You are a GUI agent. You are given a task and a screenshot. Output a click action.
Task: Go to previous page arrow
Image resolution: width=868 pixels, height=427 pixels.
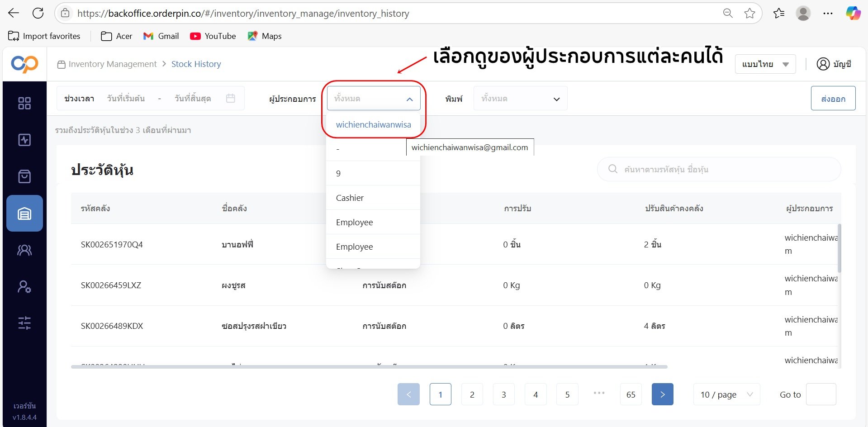tap(408, 394)
